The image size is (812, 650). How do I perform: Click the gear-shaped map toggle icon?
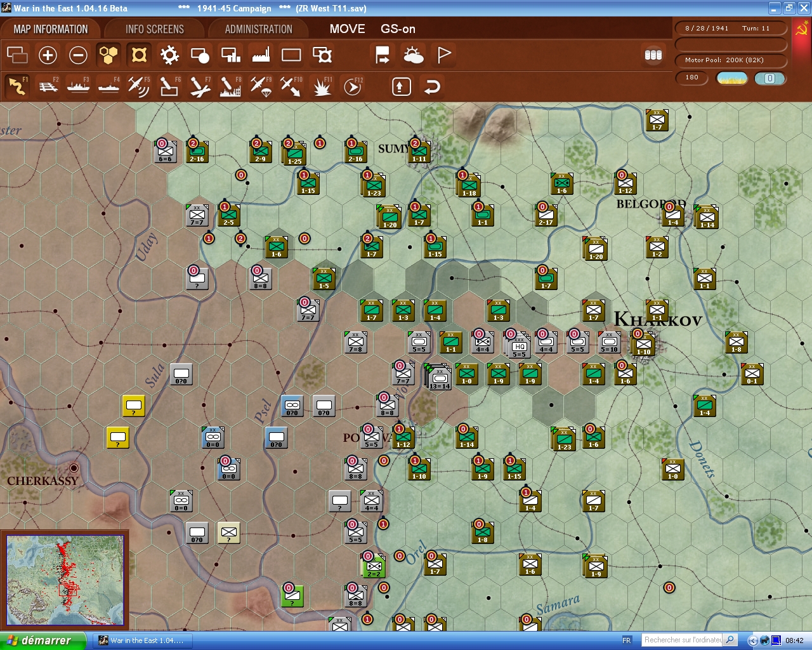(x=169, y=55)
